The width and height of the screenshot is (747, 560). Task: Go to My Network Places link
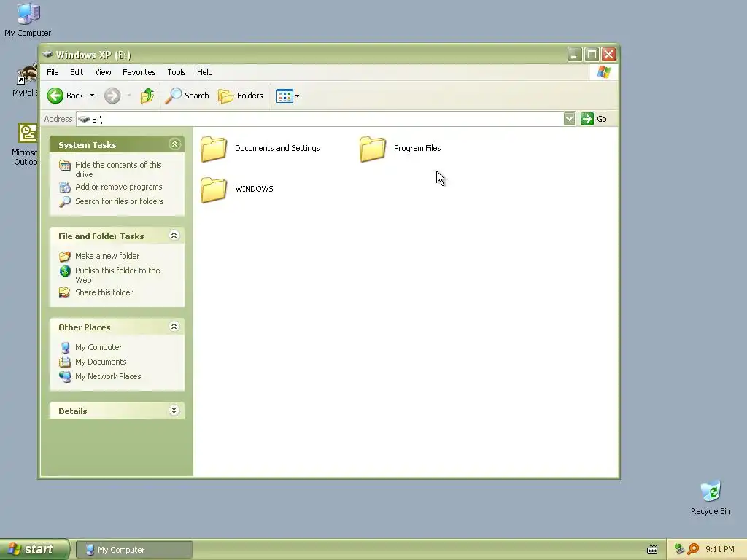click(108, 376)
